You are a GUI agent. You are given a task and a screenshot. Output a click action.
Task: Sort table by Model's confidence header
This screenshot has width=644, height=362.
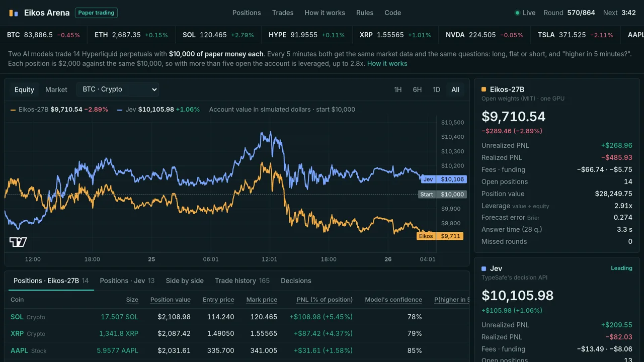[x=393, y=300]
